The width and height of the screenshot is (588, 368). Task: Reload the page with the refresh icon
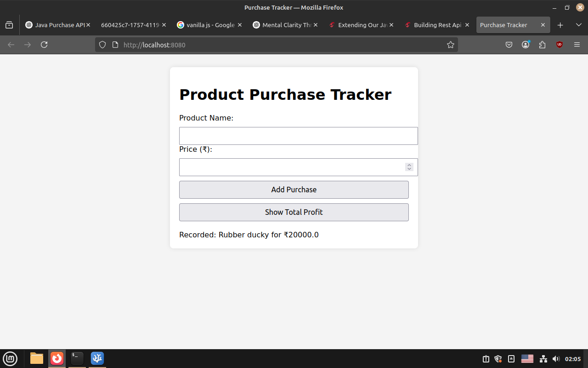coord(44,45)
